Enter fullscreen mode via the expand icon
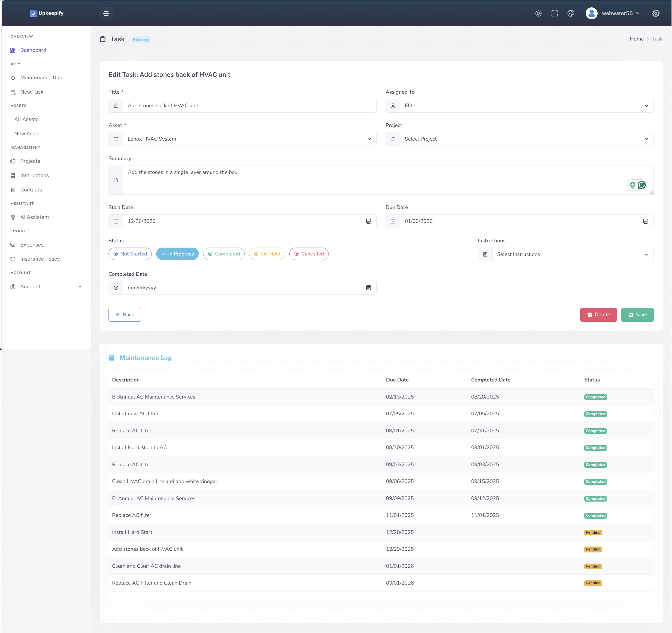This screenshot has width=672, height=633. coord(555,13)
